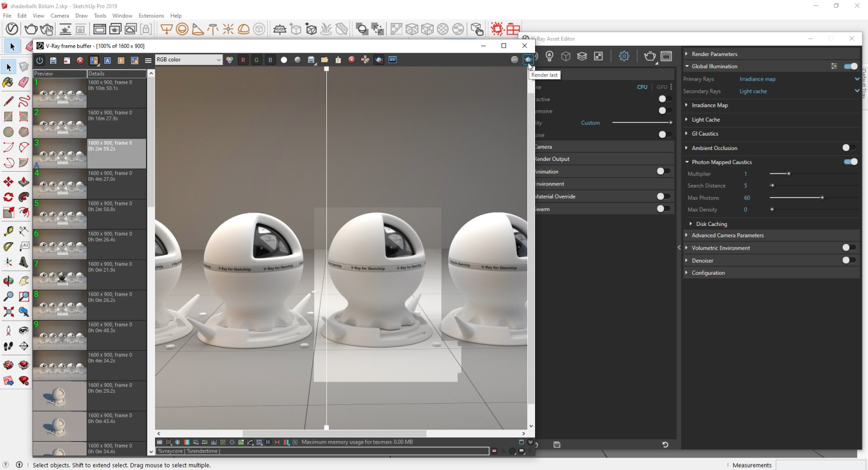Image resolution: width=868 pixels, height=470 pixels.
Task: Open the Help menu
Action: pyautogui.click(x=176, y=16)
